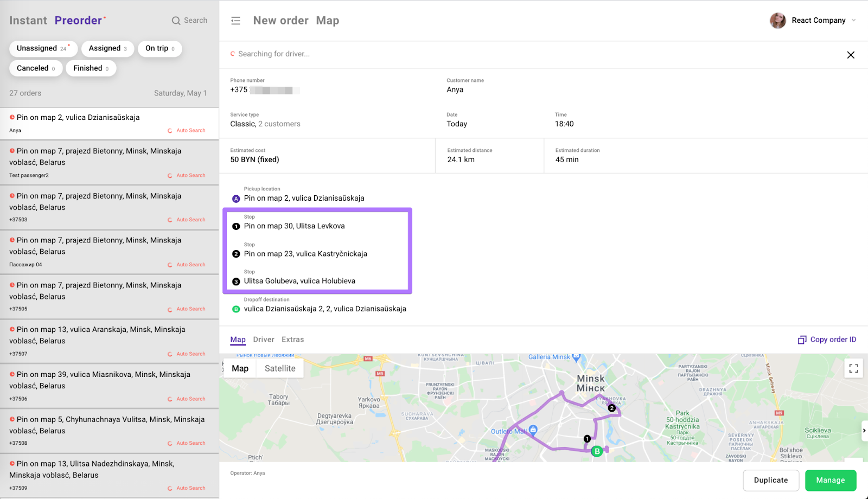Click Auto Search status on order +37505
The image size is (868, 499).
click(x=187, y=309)
